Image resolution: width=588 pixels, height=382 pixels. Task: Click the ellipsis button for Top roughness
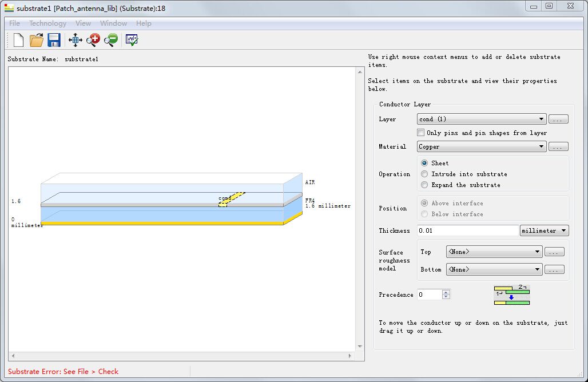(x=554, y=252)
